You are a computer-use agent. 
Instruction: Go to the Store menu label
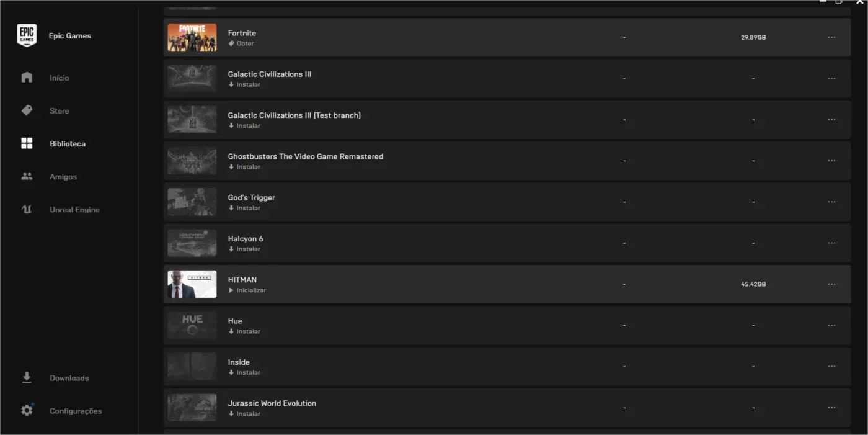(60, 110)
